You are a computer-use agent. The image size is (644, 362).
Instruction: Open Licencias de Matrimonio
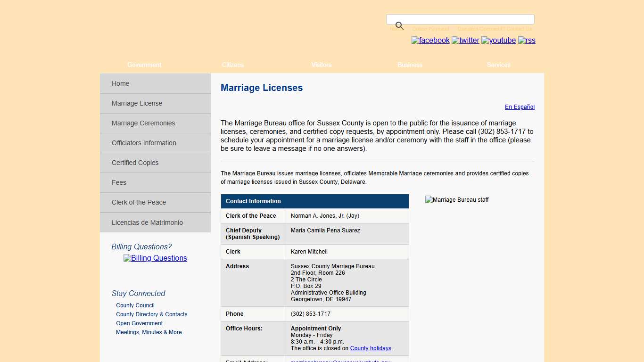pos(147,222)
